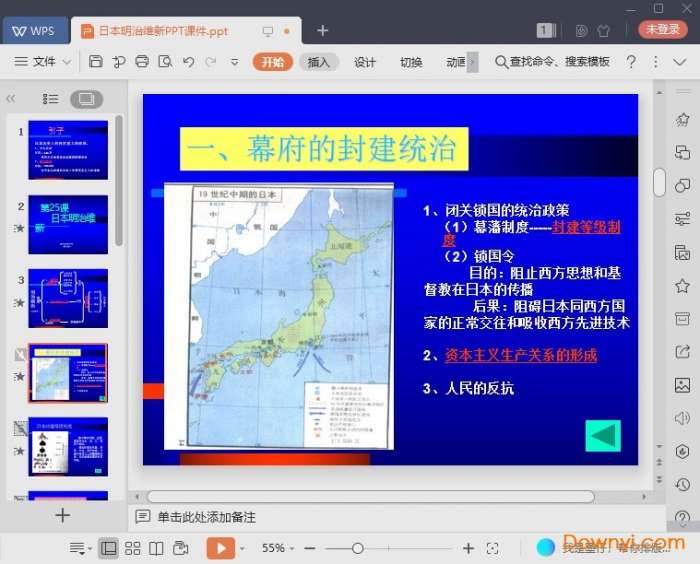Expand the quick access toolbar dropdown
700x564 pixels.
(234, 62)
